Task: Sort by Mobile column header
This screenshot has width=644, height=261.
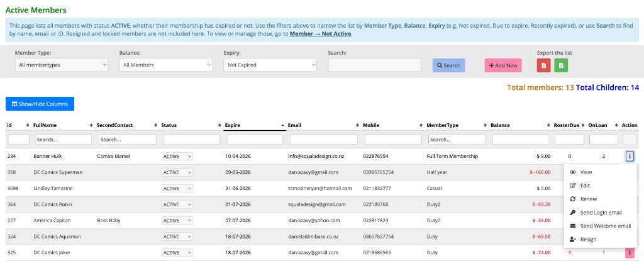Action: 371,125
